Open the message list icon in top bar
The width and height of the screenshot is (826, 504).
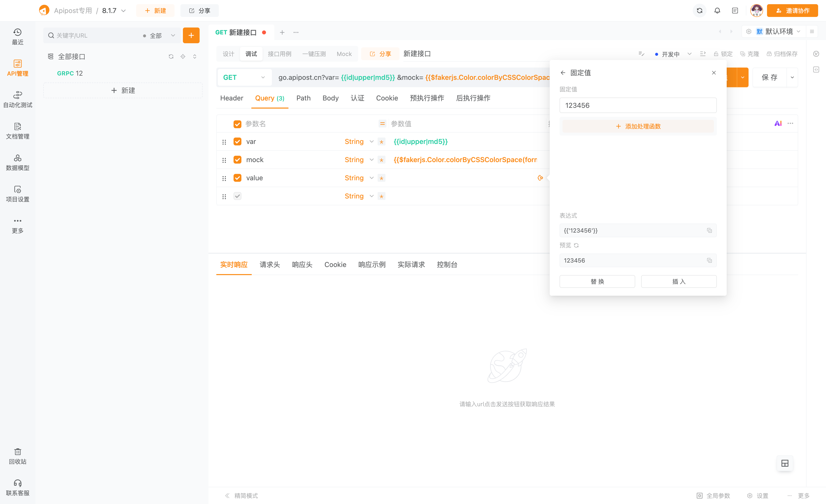tap(735, 11)
